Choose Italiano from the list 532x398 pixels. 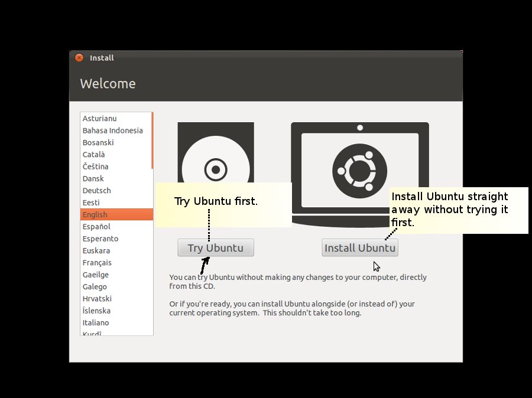pos(116,323)
